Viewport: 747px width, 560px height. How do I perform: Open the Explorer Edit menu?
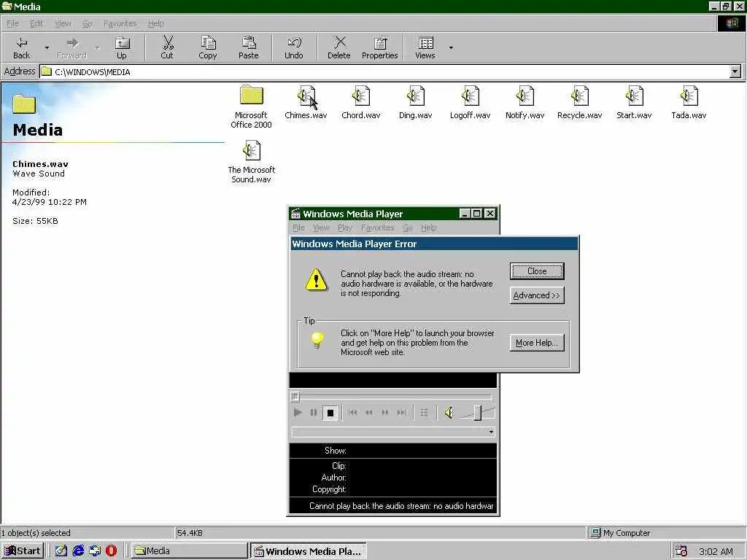click(x=36, y=23)
